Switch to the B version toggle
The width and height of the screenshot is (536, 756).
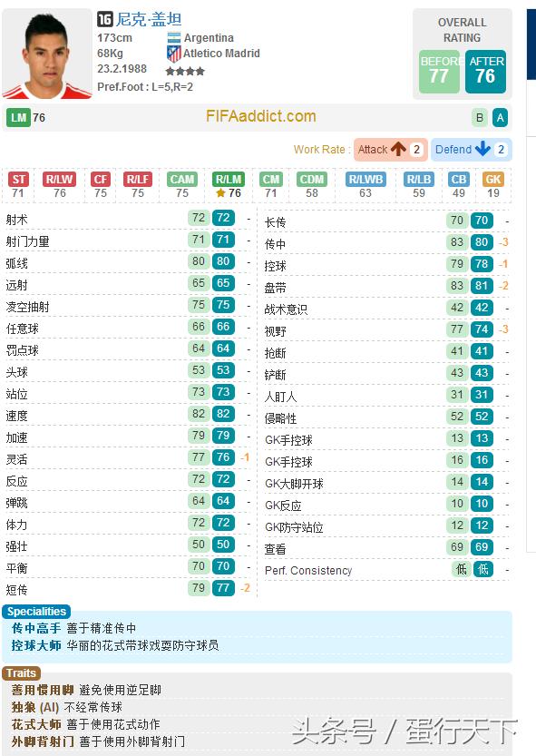(479, 118)
